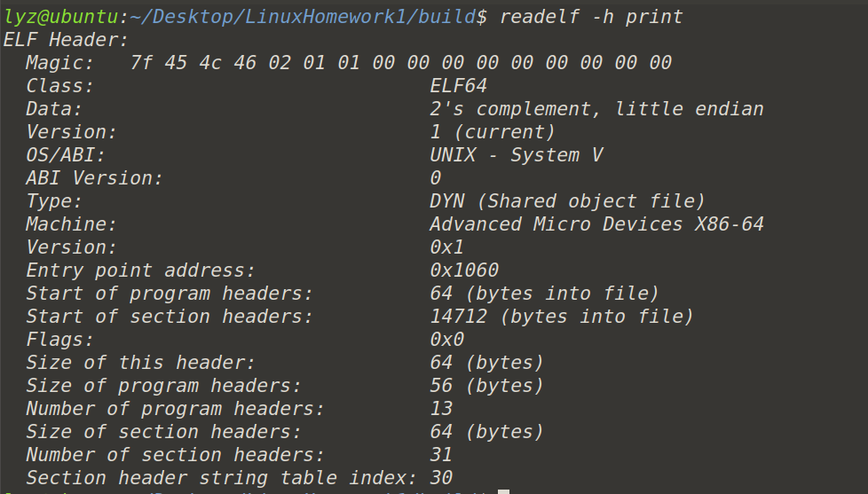This screenshot has height=494, width=868.
Task: Click the string table index value 30
Action: [441, 477]
